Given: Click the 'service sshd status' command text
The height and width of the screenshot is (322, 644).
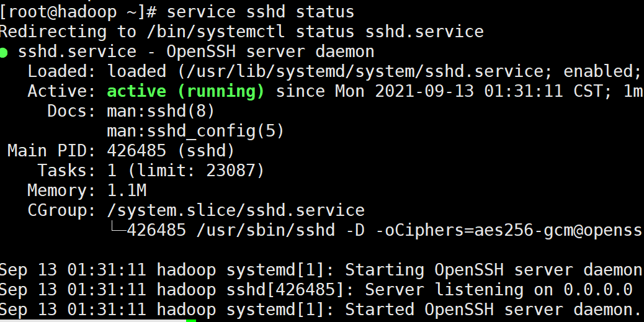Looking at the screenshot, I should pyautogui.click(x=261, y=12).
